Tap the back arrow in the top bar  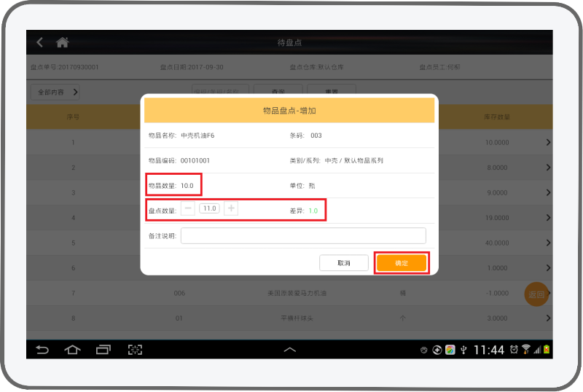tap(40, 42)
